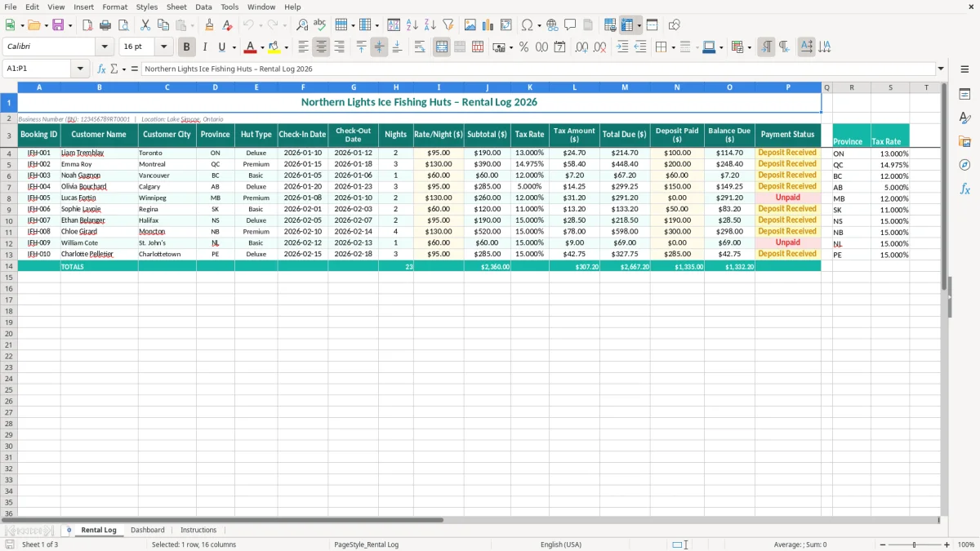
Task: Insert a pivot table icon
Action: click(x=506, y=25)
